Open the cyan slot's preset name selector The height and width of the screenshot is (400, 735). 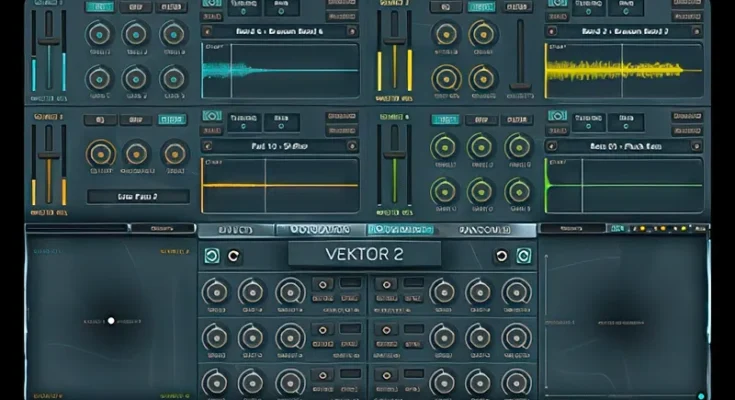[x=279, y=31]
